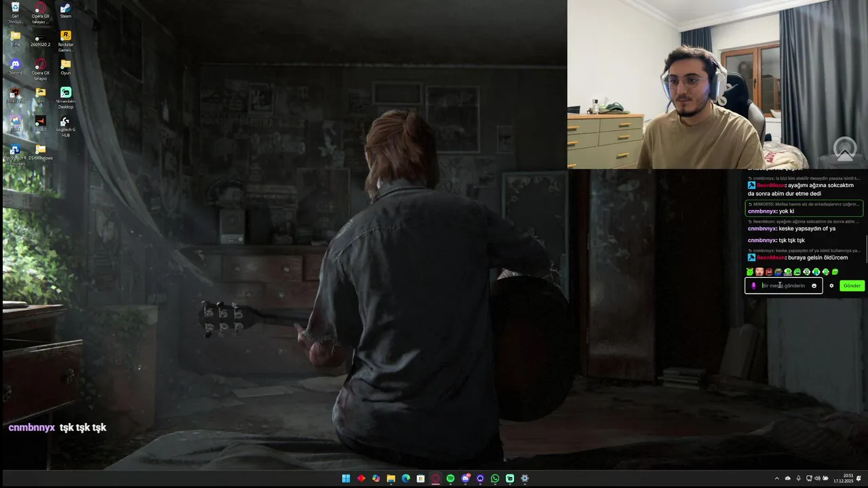Click the chat message 'keske yapsaydın of ya'
Image resolution: width=868 pixels, height=488 pixels.
807,228
